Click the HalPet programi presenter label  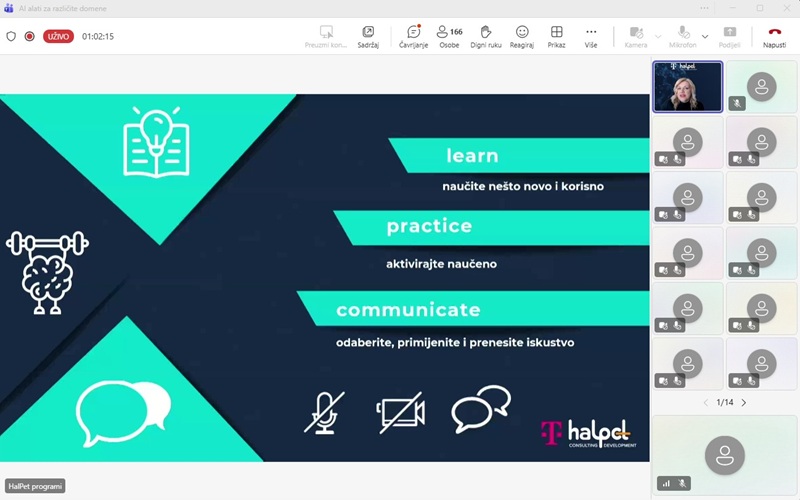(x=35, y=486)
